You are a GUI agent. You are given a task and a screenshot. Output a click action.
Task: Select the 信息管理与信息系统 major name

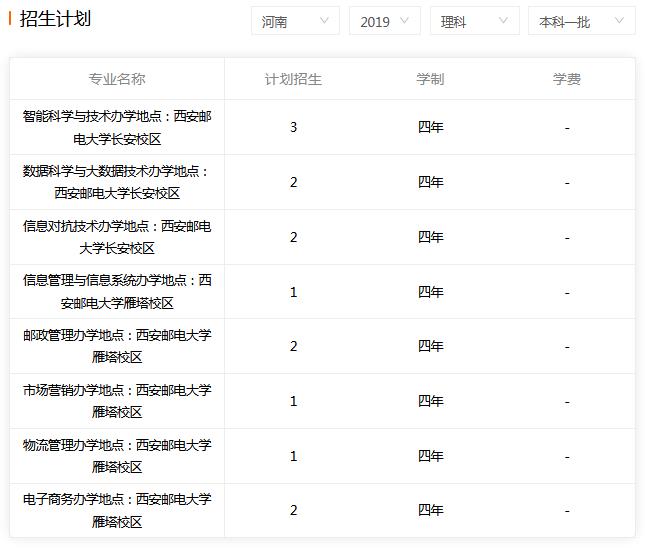pos(117,292)
